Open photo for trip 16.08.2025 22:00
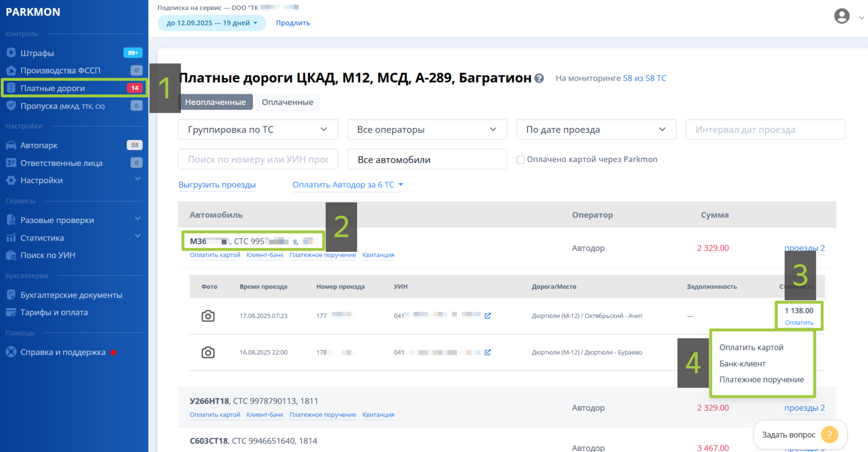The width and height of the screenshot is (868, 452). (x=208, y=352)
